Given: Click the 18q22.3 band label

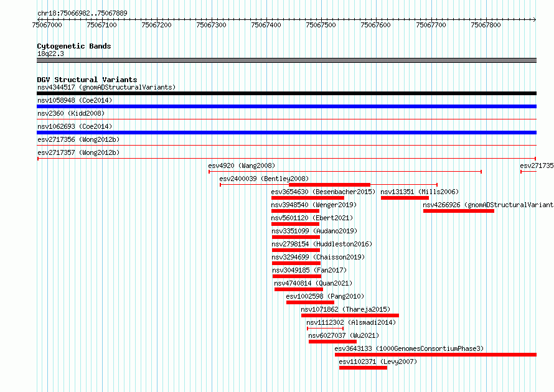Looking at the screenshot, I should pyautogui.click(x=50, y=54).
